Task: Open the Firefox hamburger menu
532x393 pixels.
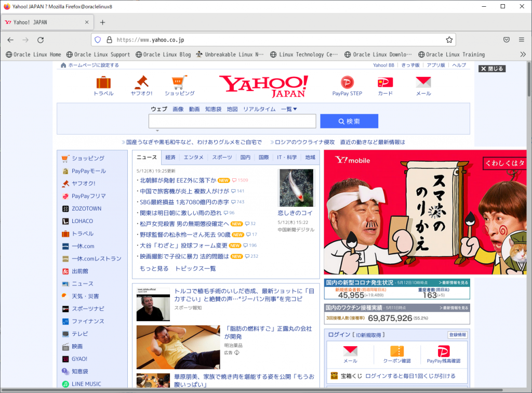Action: [x=522, y=40]
